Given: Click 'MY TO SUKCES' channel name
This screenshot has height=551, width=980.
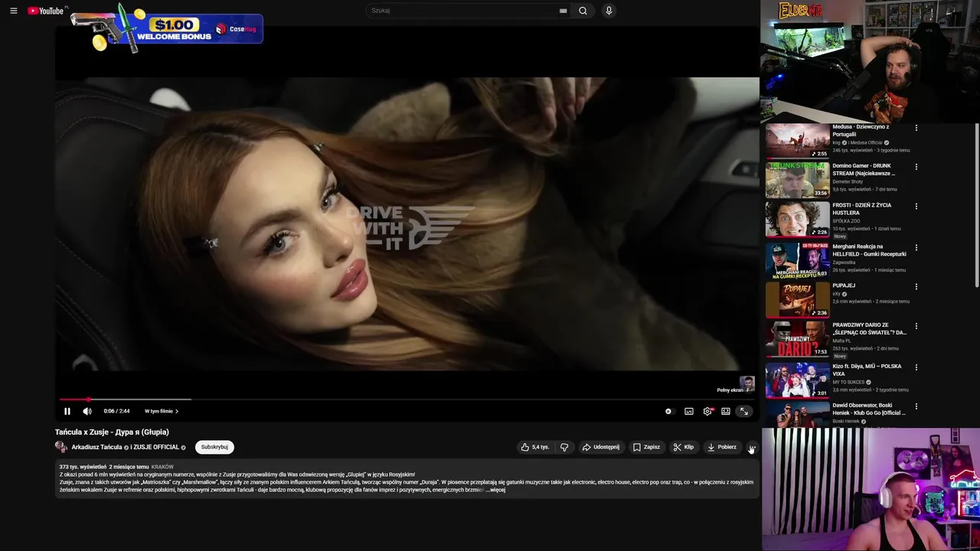Looking at the screenshot, I should [x=848, y=382].
